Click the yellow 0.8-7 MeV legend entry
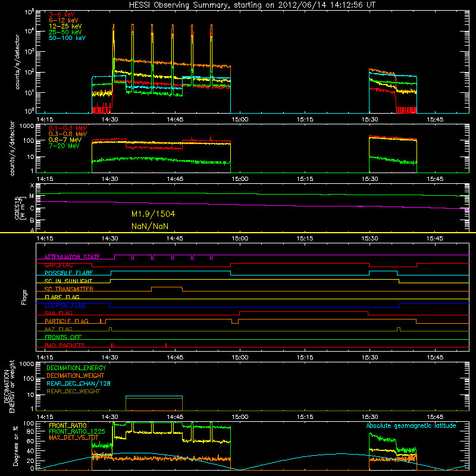Viewport: 476px width, 476px height. [65, 140]
